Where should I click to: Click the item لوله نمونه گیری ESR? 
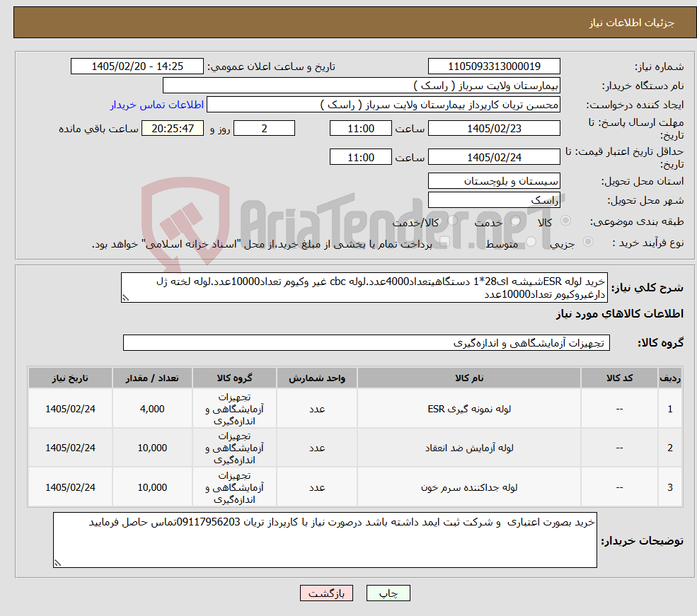coord(469,409)
